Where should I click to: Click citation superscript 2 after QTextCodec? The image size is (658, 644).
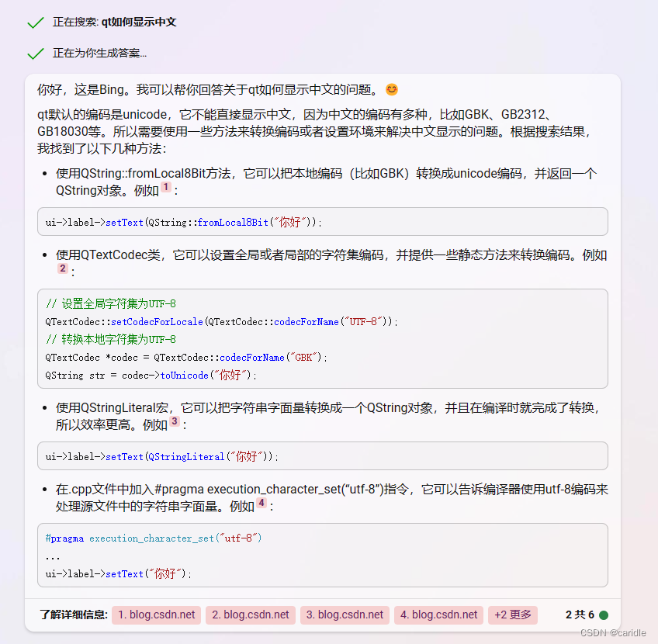pyautogui.click(x=63, y=268)
